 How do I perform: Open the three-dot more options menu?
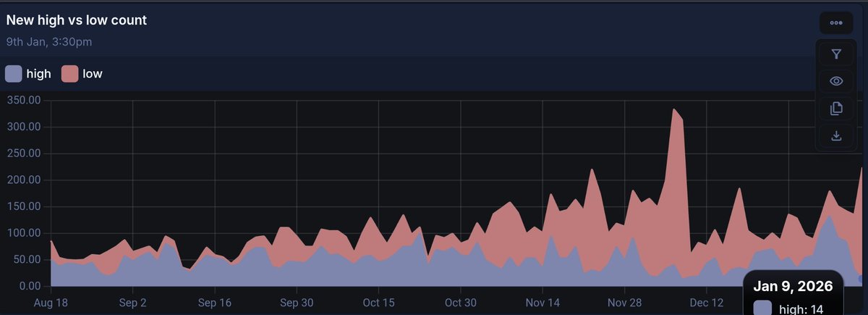[x=836, y=22]
